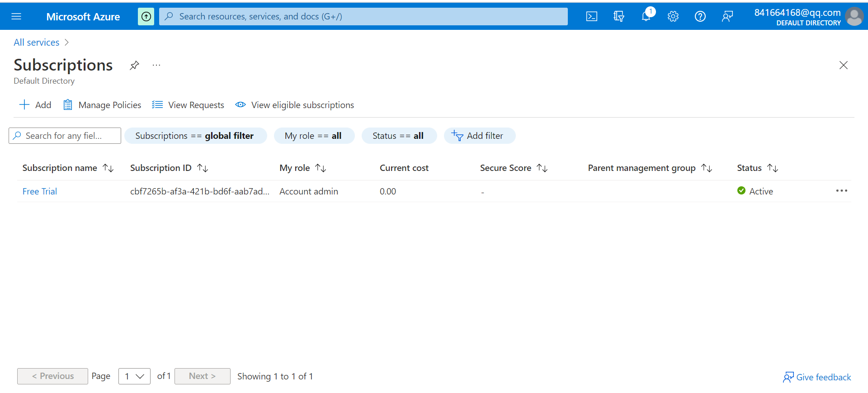Click the 0.00 current cost cell

[388, 192]
